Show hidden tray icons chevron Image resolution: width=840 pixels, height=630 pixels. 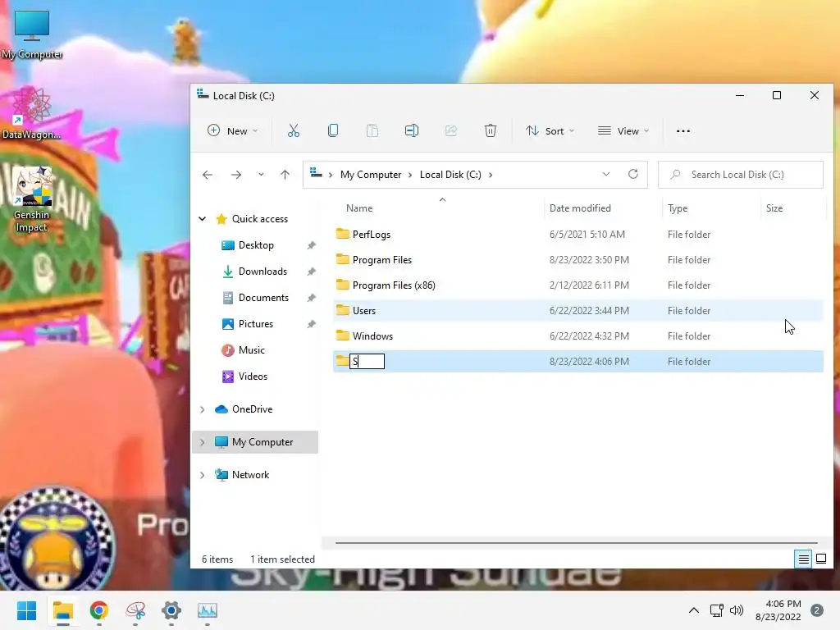pyautogui.click(x=694, y=610)
